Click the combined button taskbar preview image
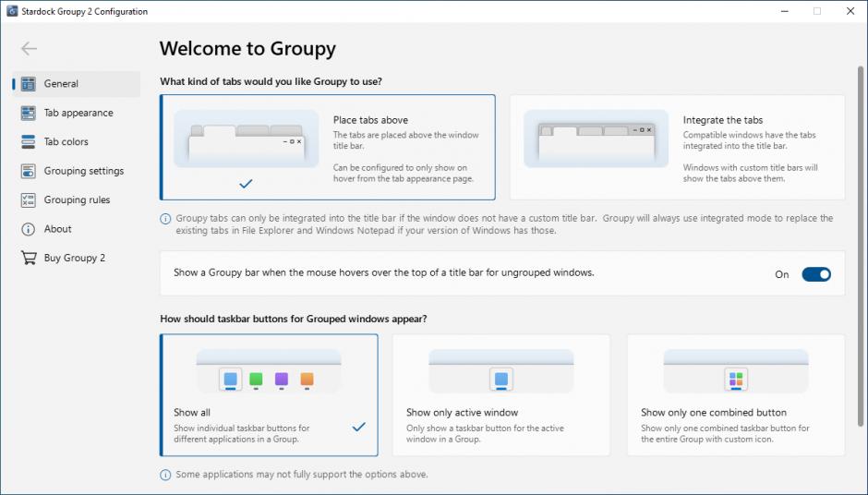Screen dimensions: 868x495 (x=736, y=371)
